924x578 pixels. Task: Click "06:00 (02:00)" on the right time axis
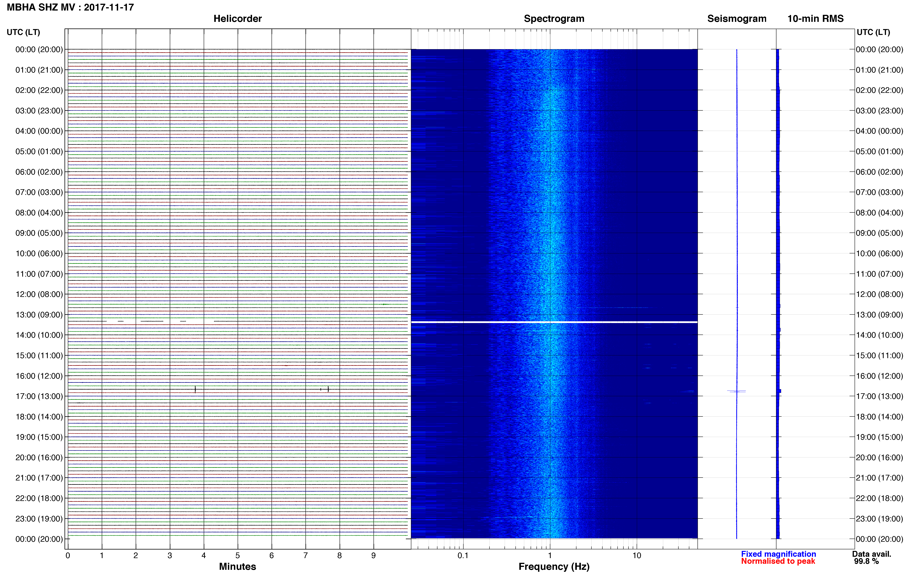click(879, 172)
